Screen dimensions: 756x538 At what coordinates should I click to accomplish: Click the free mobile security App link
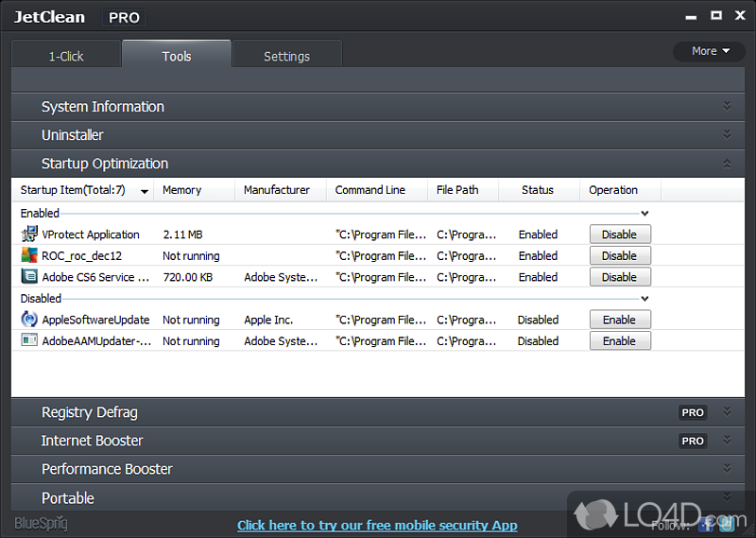click(x=377, y=525)
